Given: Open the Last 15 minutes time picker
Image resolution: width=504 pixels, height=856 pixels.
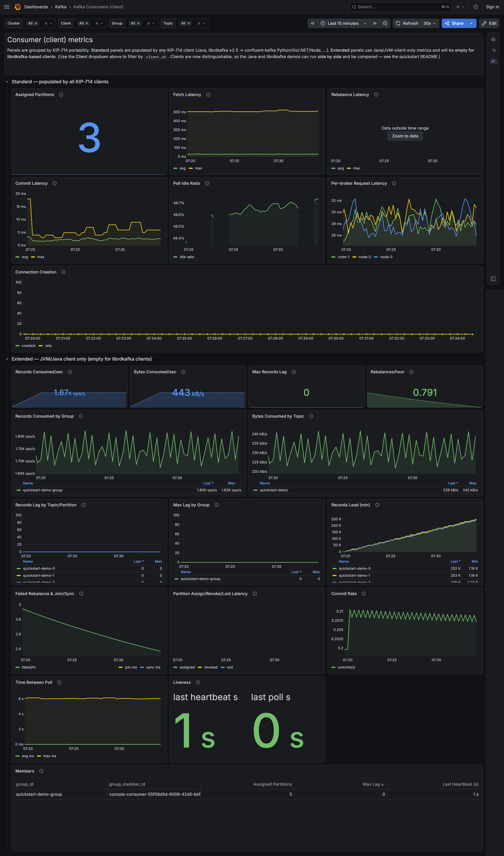Looking at the screenshot, I should pyautogui.click(x=344, y=23).
